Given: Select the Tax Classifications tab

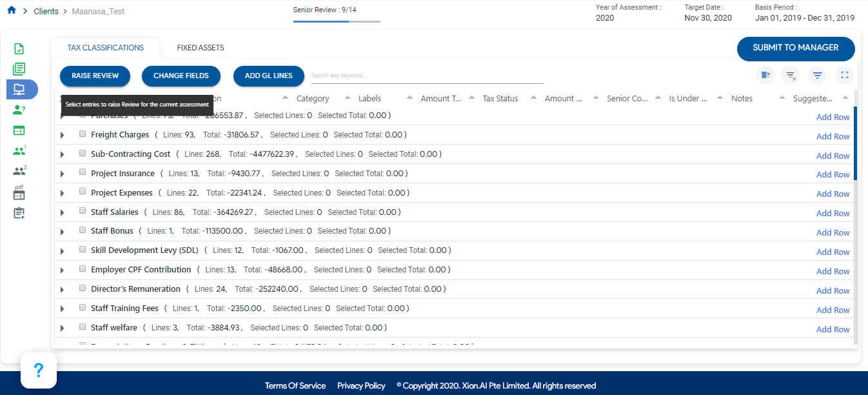Looking at the screenshot, I should pos(106,48).
